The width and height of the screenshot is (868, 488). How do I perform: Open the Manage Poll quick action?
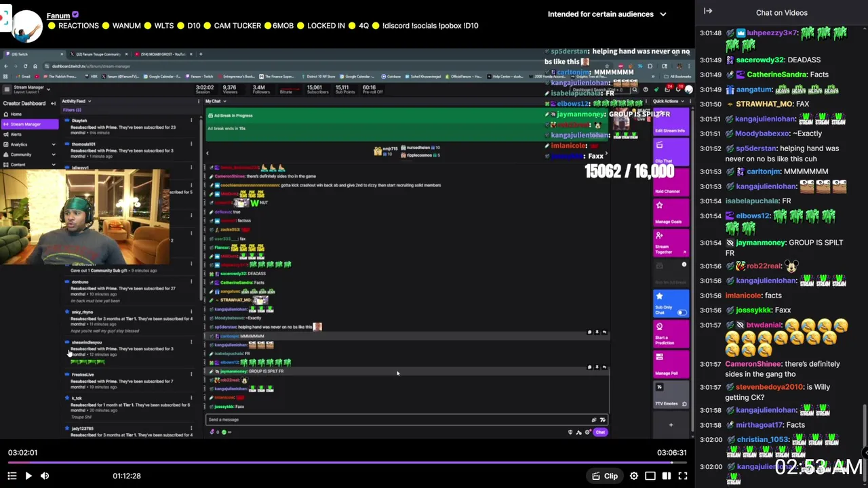pyautogui.click(x=671, y=364)
